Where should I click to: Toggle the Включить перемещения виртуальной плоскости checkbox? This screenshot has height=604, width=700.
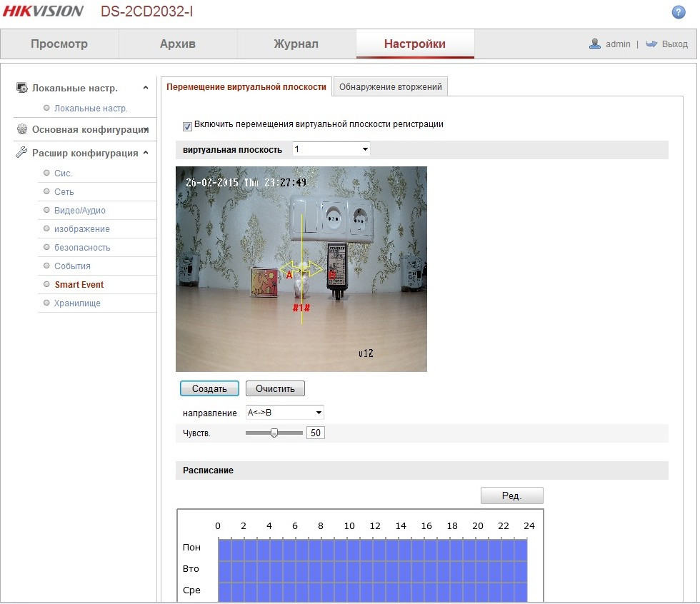(188, 126)
